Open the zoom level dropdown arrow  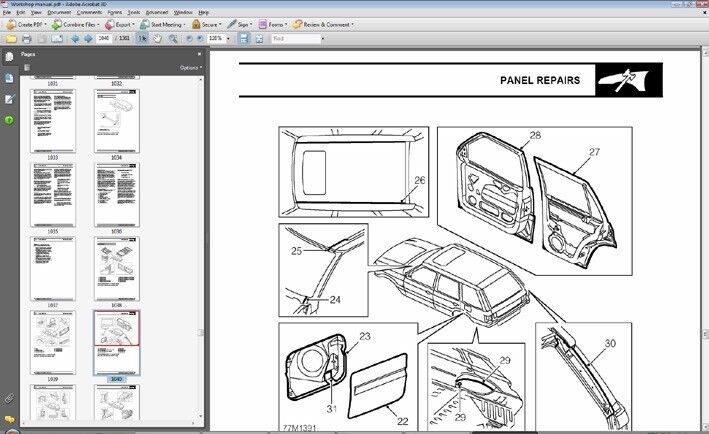click(228, 39)
